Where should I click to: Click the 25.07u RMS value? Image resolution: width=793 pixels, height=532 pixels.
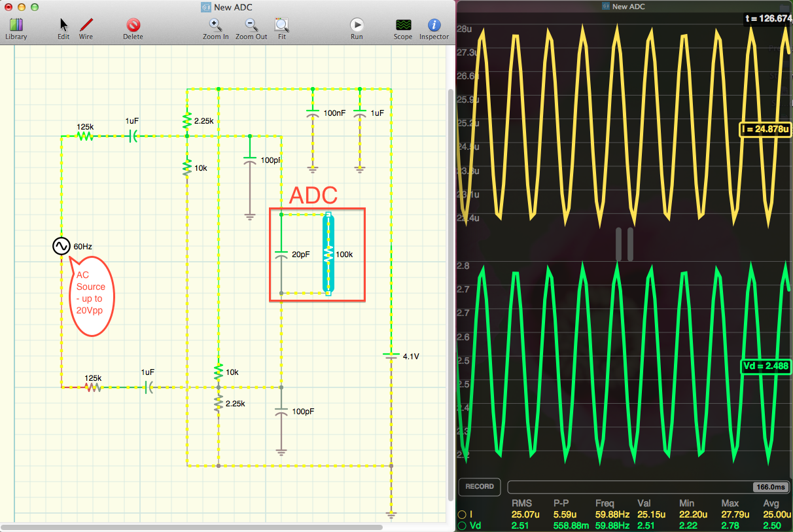point(525,515)
